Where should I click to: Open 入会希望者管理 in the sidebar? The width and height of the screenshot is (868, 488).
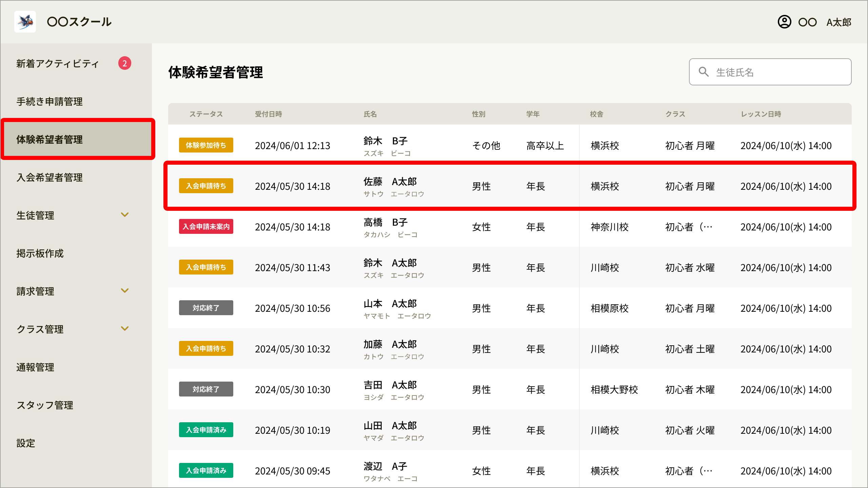click(x=50, y=177)
